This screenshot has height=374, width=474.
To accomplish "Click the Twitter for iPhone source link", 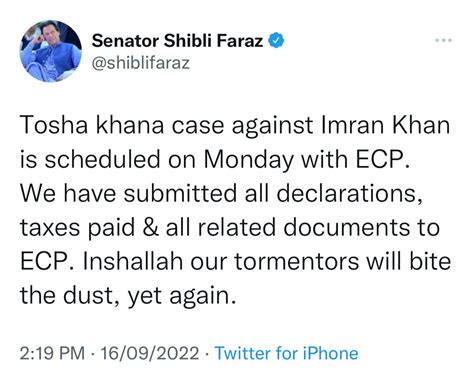I will pos(286,353).
